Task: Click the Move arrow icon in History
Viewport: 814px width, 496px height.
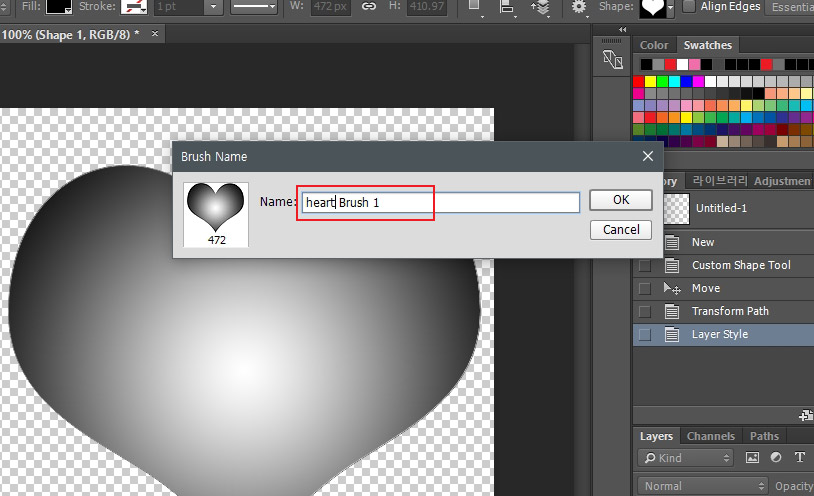Action: click(x=672, y=288)
